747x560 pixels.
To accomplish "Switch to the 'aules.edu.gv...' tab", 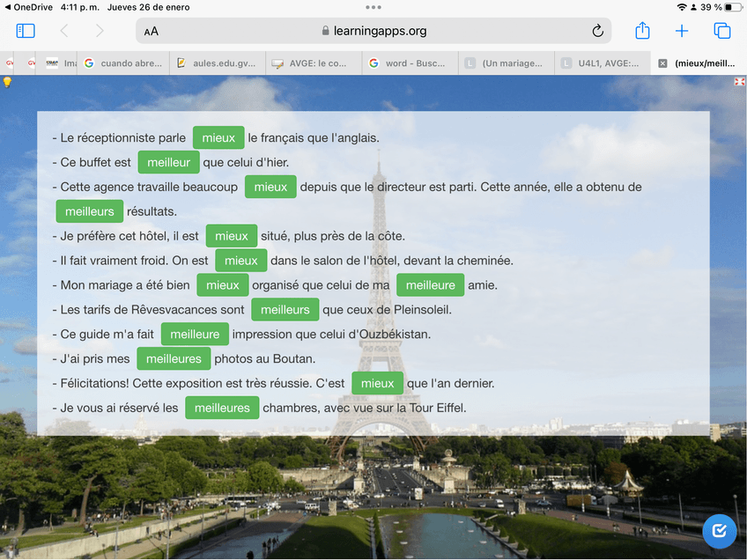I will coord(217,63).
